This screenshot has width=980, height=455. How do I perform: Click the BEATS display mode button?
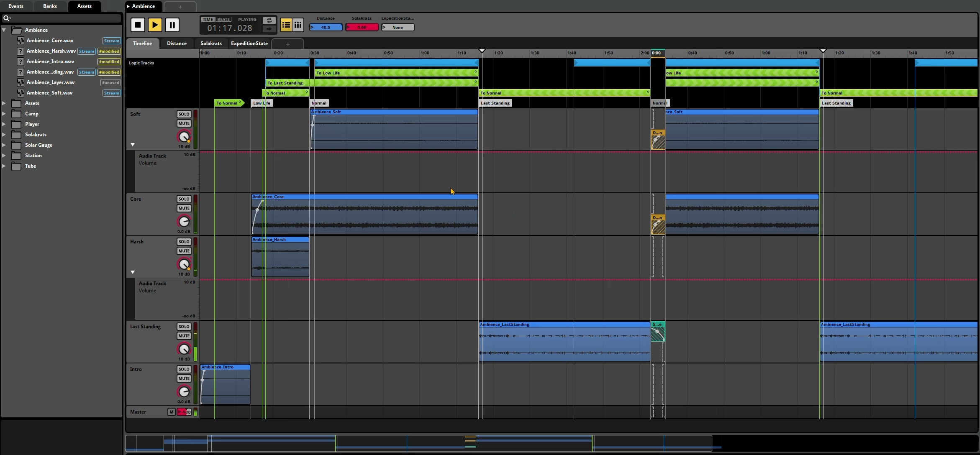tap(223, 19)
